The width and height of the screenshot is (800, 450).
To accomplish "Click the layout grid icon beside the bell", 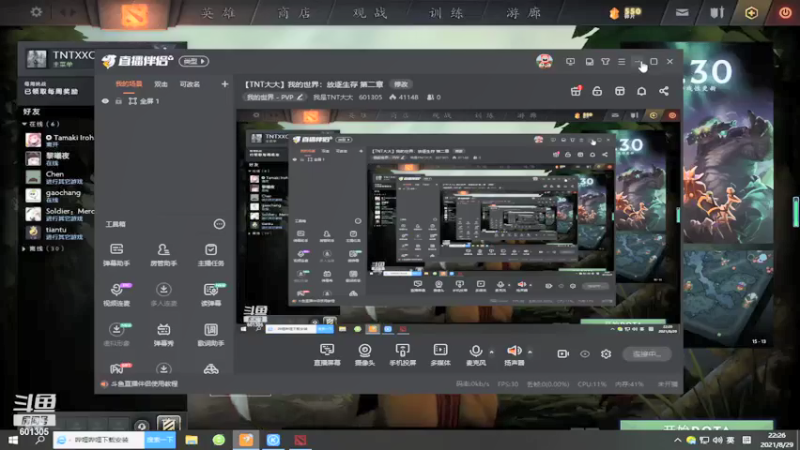I will click(619, 91).
